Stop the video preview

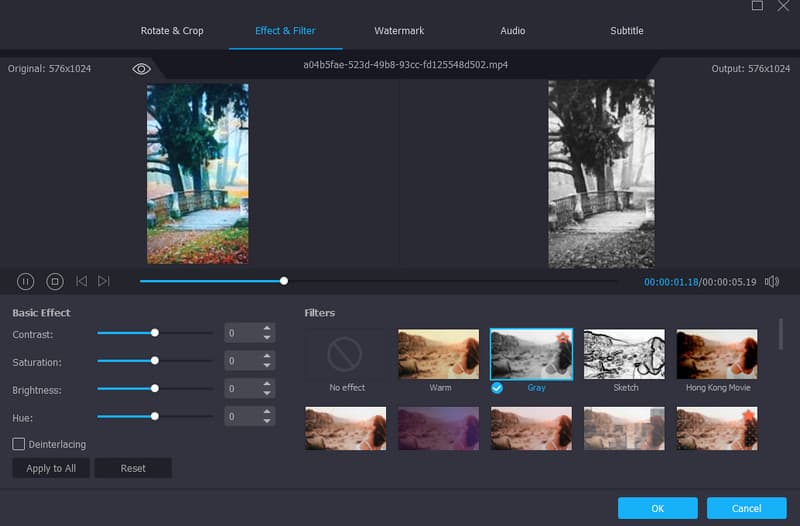55,282
